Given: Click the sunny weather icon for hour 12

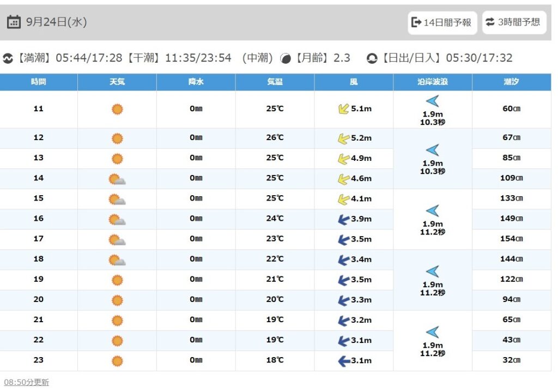Looking at the screenshot, I should pos(117,138).
